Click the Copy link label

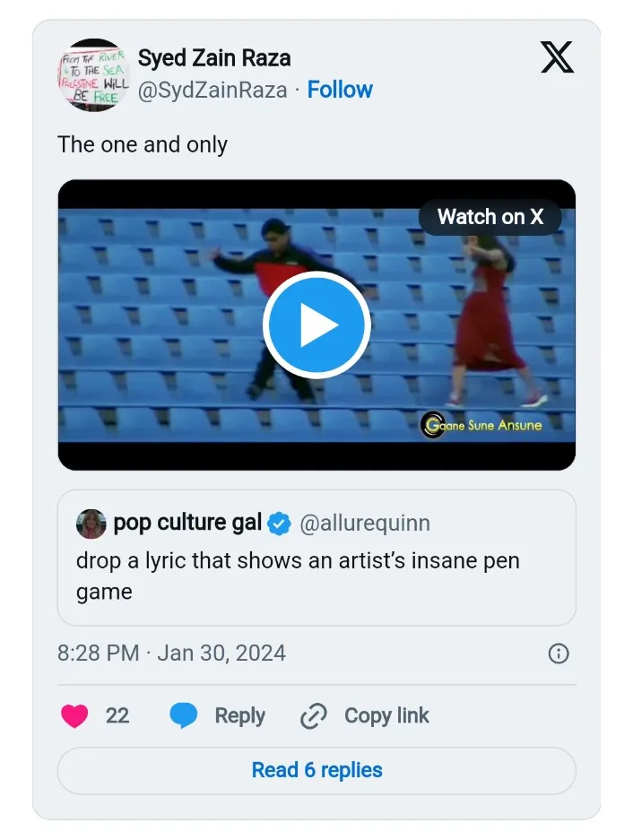pyautogui.click(x=386, y=715)
